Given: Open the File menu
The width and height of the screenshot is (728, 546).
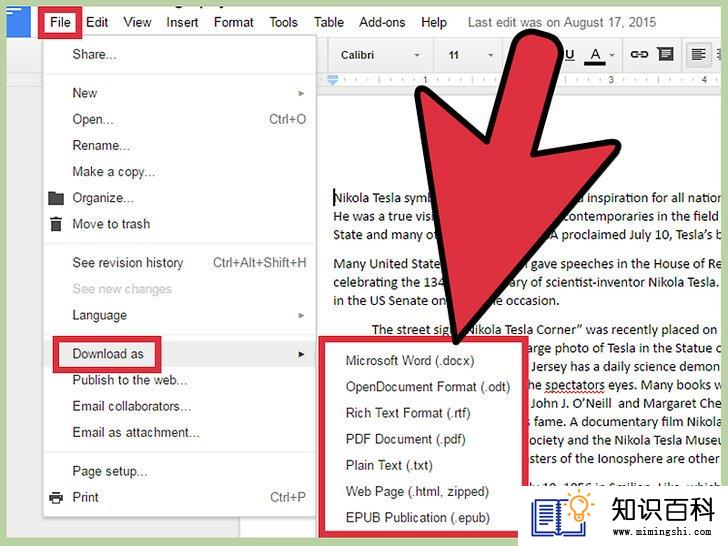Looking at the screenshot, I should click(60, 22).
